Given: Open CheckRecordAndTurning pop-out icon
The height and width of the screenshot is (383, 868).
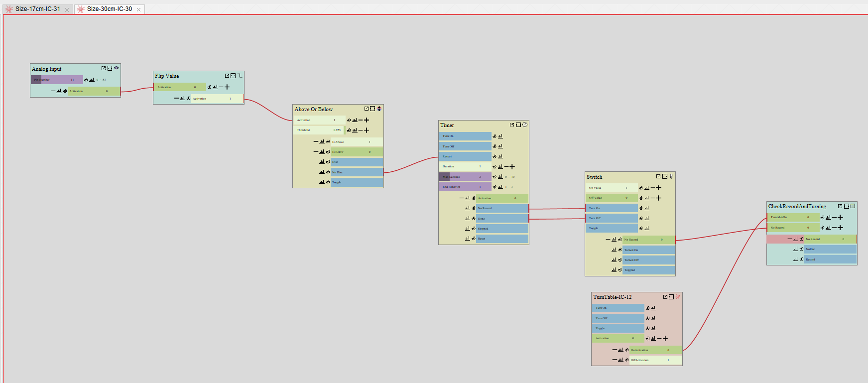Looking at the screenshot, I should tap(840, 206).
